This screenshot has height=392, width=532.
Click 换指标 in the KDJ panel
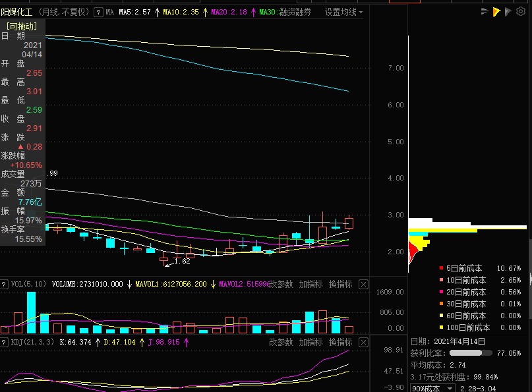coord(340,342)
